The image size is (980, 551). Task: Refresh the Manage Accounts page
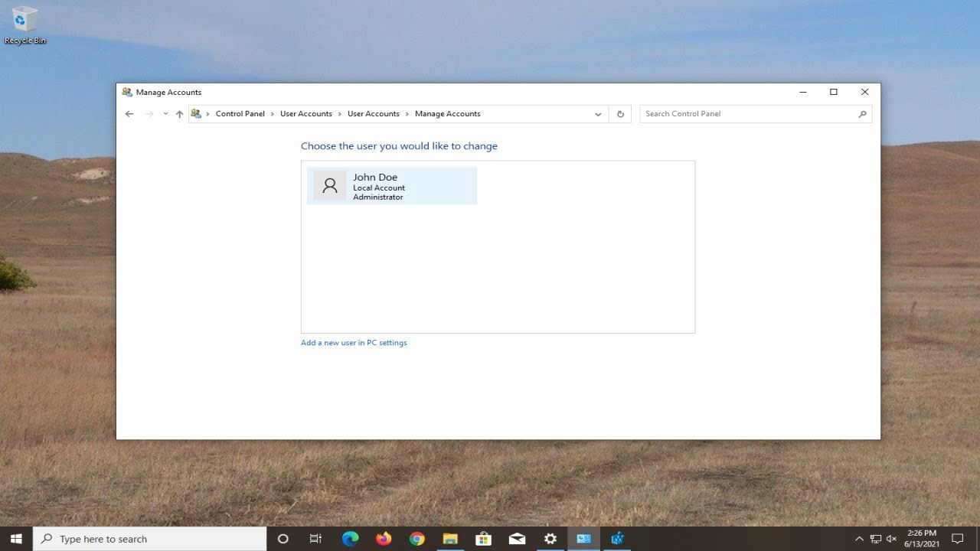pos(620,114)
